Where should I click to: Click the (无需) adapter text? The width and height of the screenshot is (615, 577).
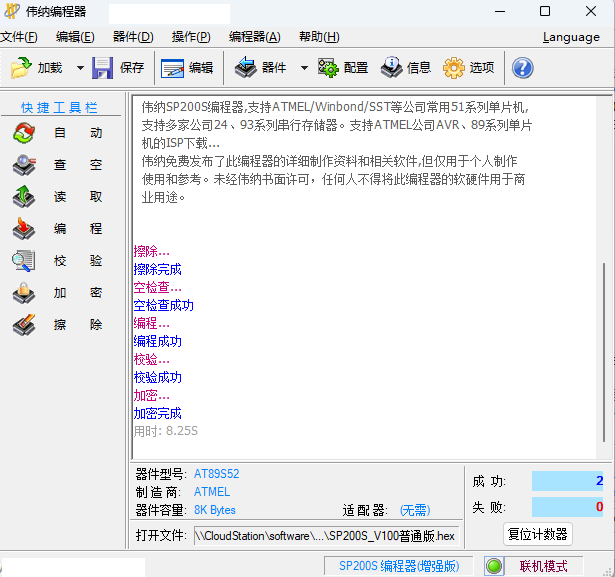pos(415,510)
